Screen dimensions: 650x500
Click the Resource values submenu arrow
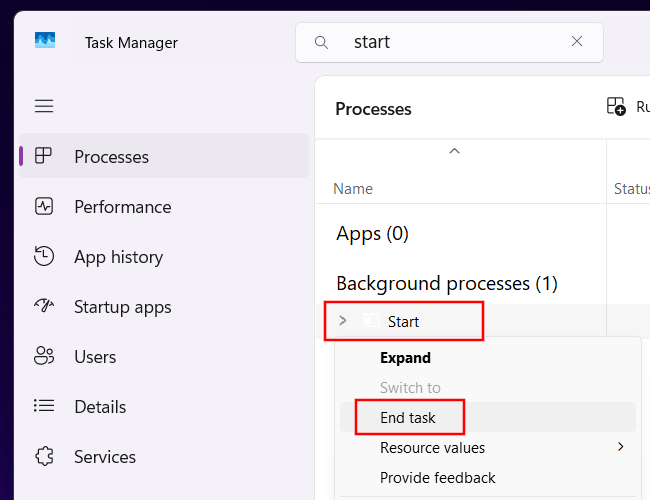(621, 447)
